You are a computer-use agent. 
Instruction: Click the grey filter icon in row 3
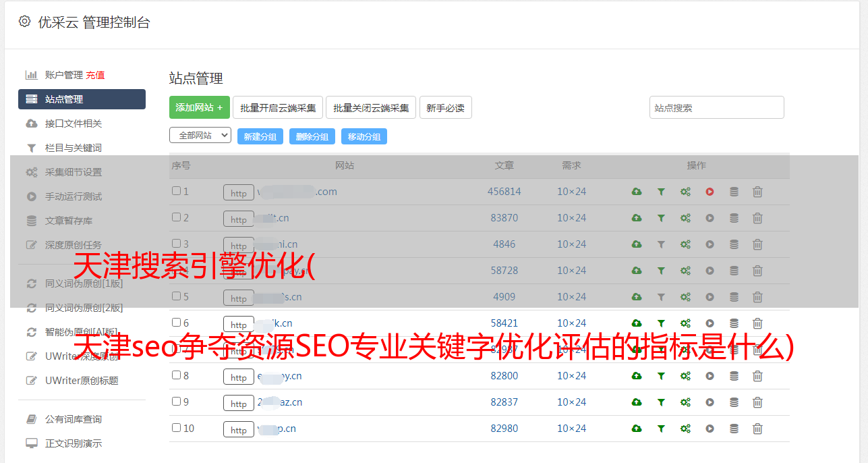click(661, 244)
